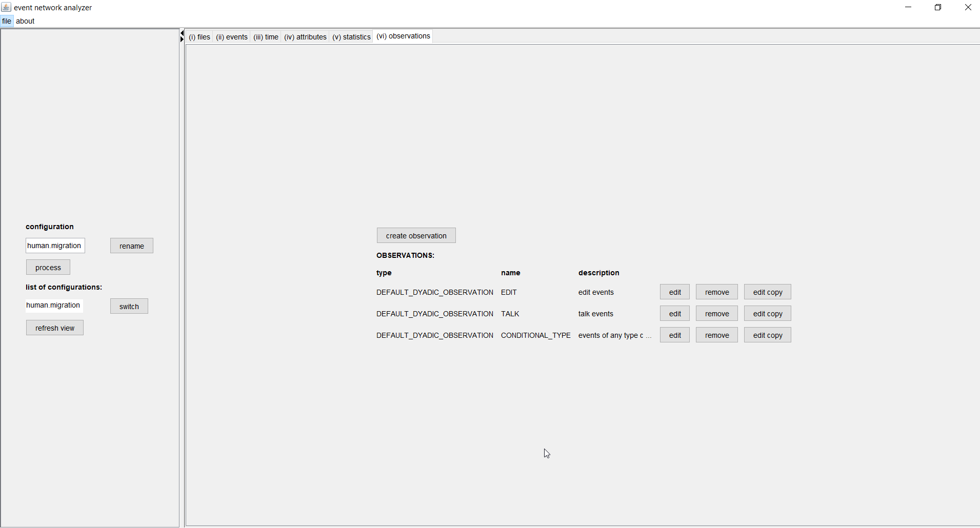Image resolution: width=980 pixels, height=528 pixels.
Task: Edit the EDIT observation
Action: click(674, 292)
